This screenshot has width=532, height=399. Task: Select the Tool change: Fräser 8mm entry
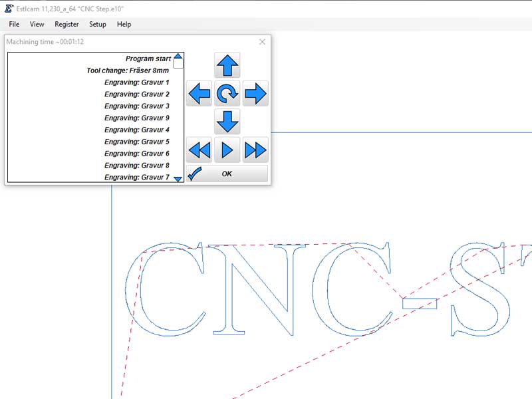[128, 70]
